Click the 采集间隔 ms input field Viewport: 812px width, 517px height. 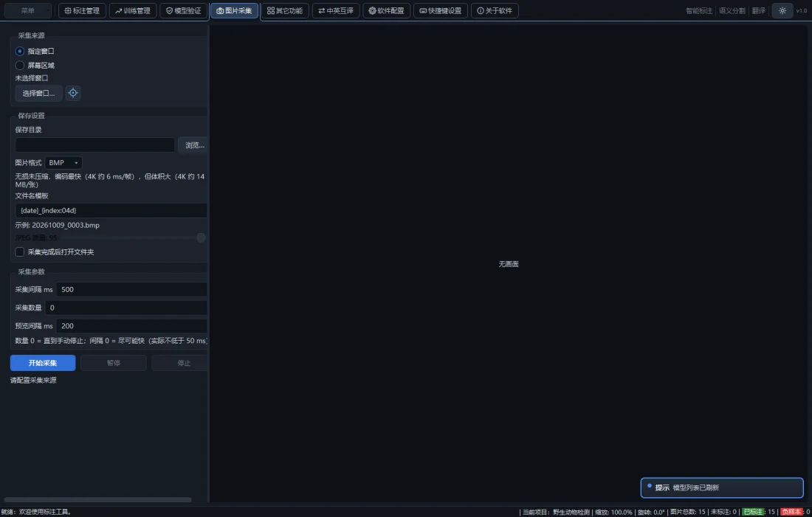click(x=132, y=289)
